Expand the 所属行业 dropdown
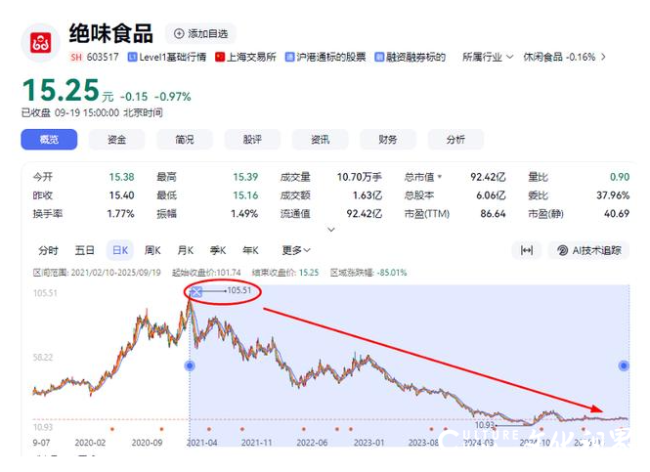650x472 pixels. tap(488, 57)
